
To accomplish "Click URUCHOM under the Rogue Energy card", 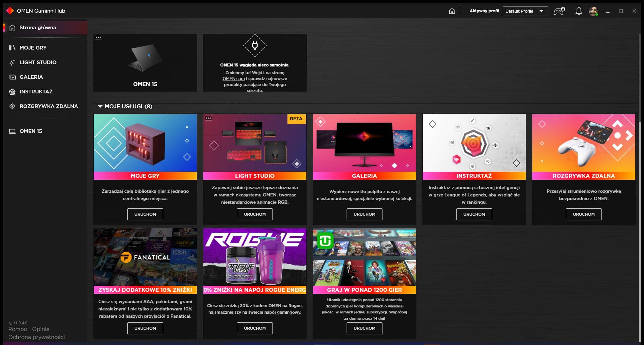I will click(x=255, y=328).
